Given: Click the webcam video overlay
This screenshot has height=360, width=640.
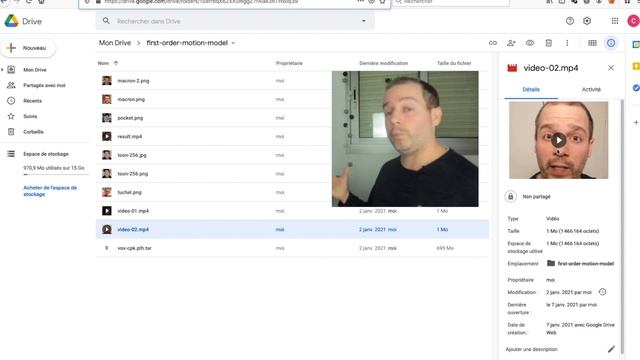Looking at the screenshot, I should pyautogui.click(x=405, y=139).
